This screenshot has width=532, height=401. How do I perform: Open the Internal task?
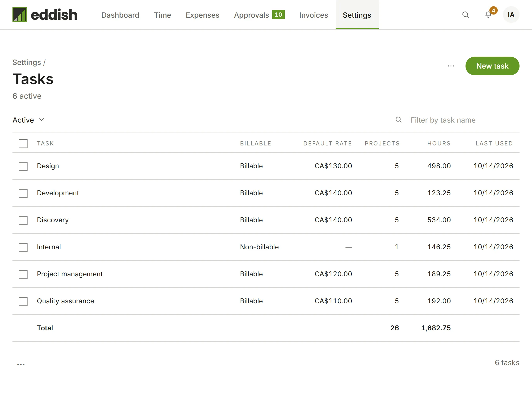(x=49, y=247)
